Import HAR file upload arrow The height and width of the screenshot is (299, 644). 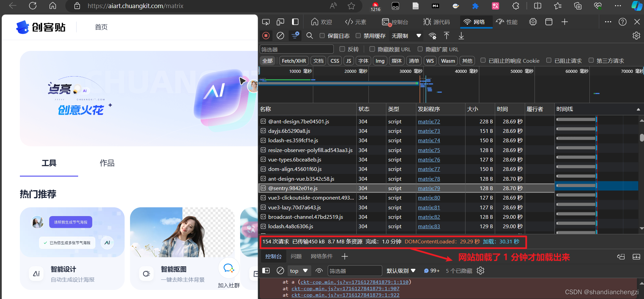[447, 35]
